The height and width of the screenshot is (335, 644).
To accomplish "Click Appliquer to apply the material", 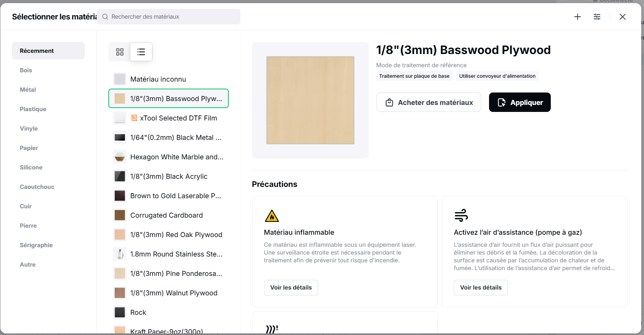I will 520,102.
